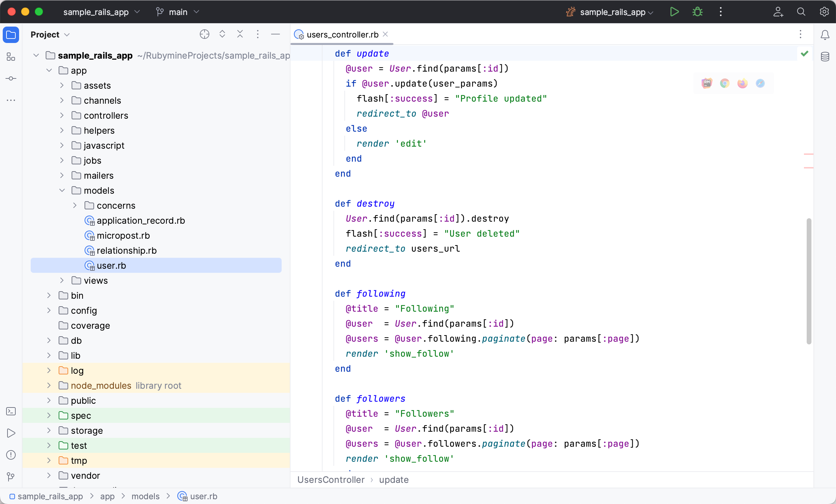This screenshot has height=504, width=836.
Task: Toggle the Project tool window button
Action: 11,35
